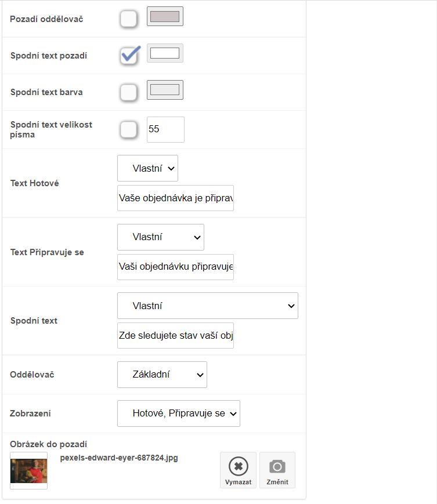Expand the Text Připravuje se dropdown
437x504 pixels.
point(161,237)
